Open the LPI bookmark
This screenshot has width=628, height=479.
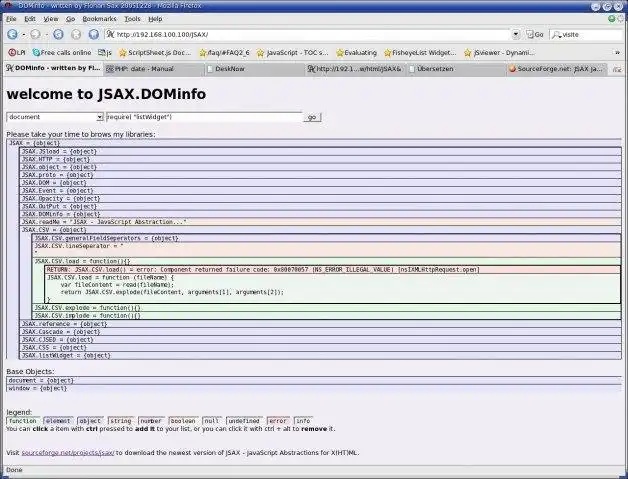17,52
